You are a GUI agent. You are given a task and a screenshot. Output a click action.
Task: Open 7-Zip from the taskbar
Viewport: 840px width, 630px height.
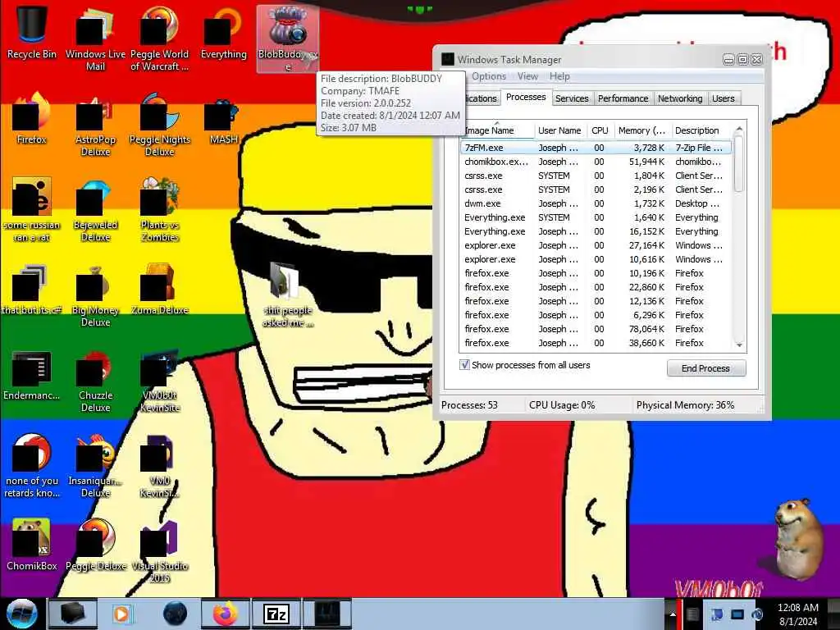[x=276, y=614]
